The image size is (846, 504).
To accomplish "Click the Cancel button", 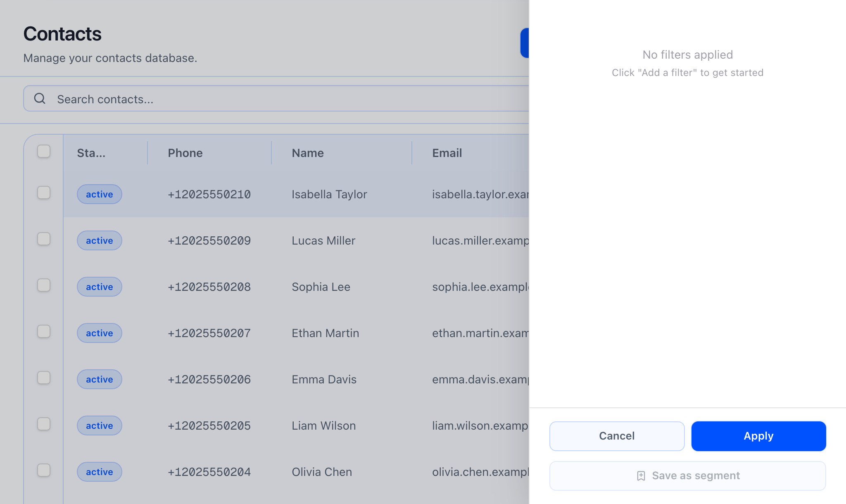I will (617, 436).
